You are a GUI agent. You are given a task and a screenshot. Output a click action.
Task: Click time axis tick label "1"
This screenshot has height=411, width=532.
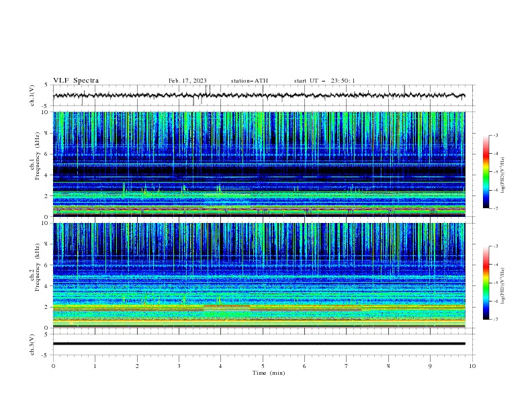pos(95,366)
